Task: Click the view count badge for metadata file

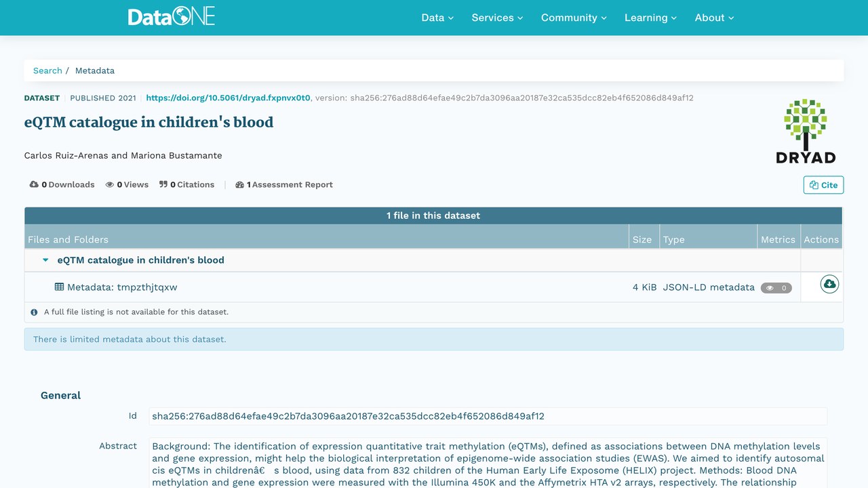Action: [x=776, y=288]
